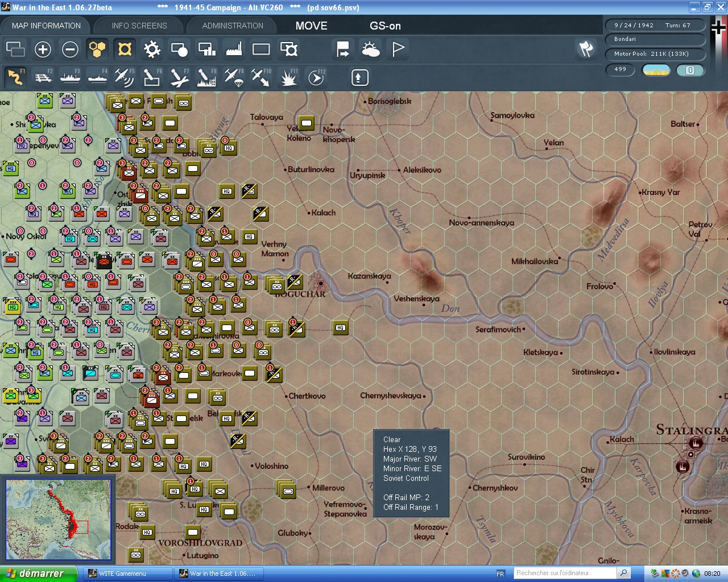Click the minimap overview thumbnail
The width and height of the screenshot is (728, 582).
click(57, 519)
